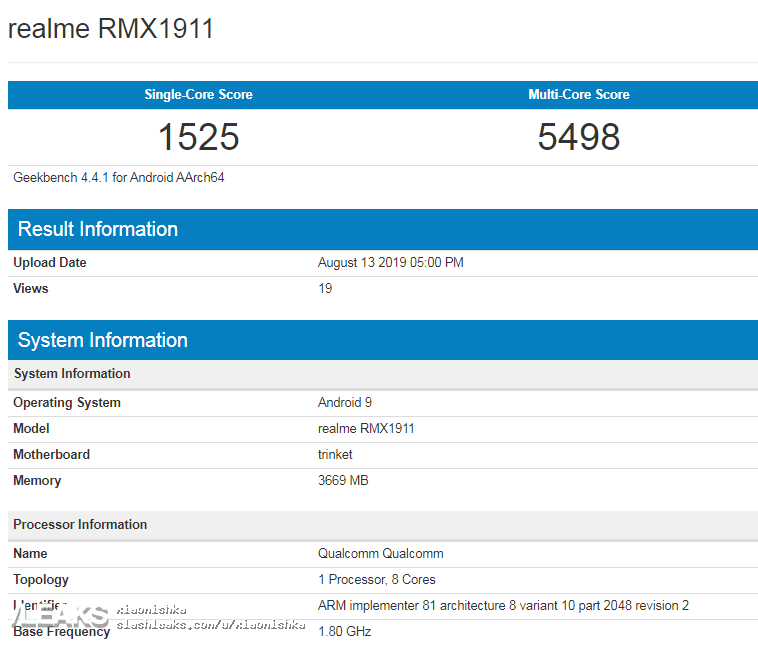This screenshot has height=647, width=758.
Task: Select the 3669 MB memory value
Action: 343,481
